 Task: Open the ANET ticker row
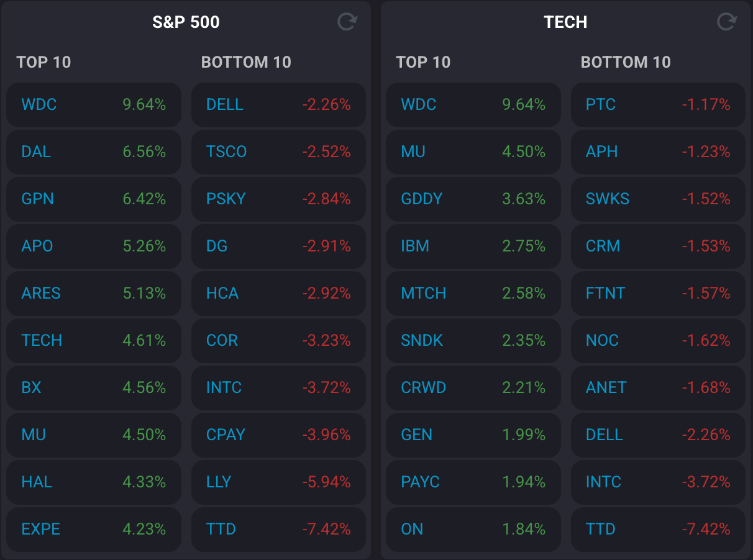click(657, 387)
